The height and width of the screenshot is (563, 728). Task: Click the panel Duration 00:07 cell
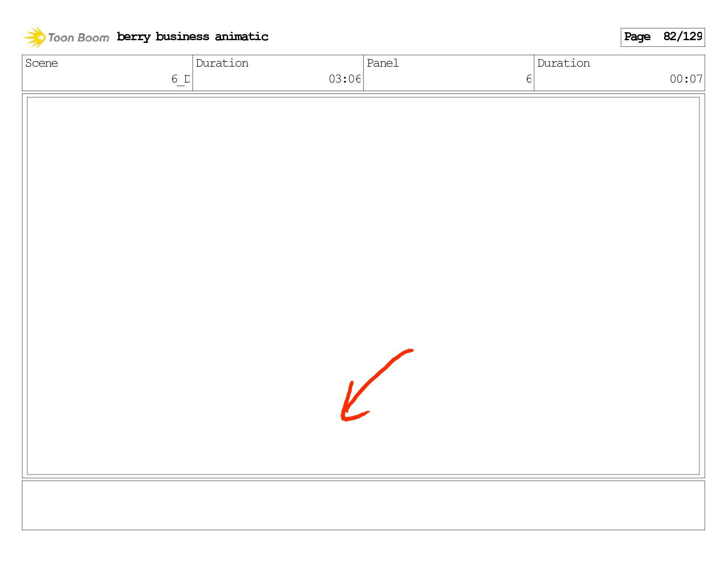coord(619,73)
